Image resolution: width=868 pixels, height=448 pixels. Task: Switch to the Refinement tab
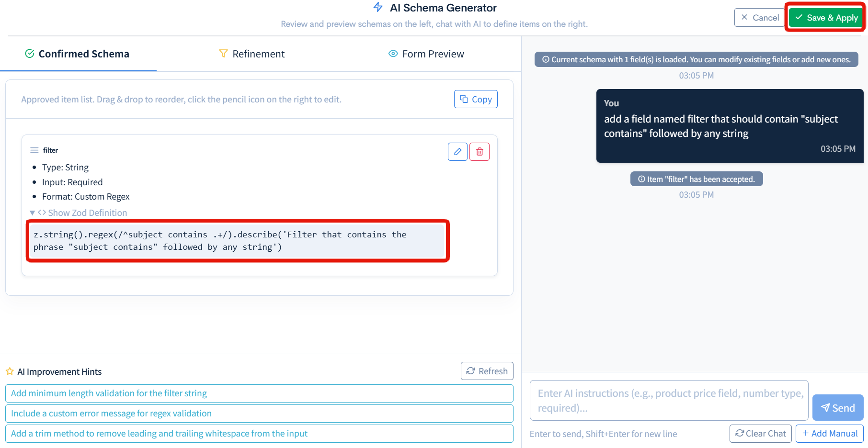258,54
